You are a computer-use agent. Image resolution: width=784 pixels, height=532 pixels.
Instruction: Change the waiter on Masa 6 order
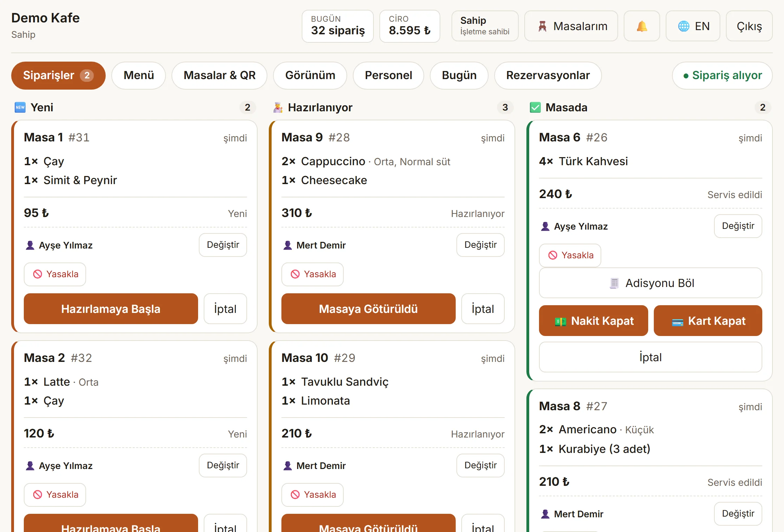point(738,226)
